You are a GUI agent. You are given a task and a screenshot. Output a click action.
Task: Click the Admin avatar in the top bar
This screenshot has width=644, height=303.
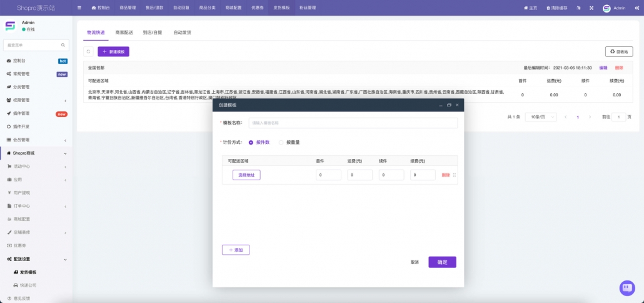pos(606,8)
